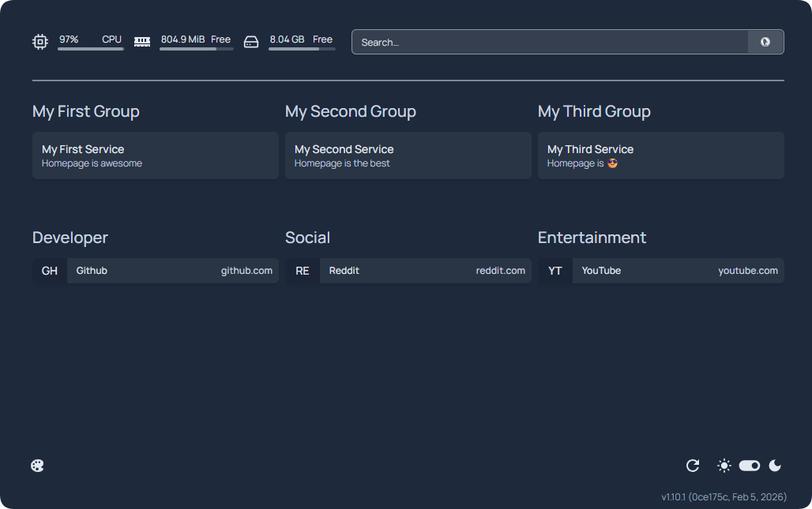The width and height of the screenshot is (812, 509).
Task: Click the disk drive icon
Action: pyautogui.click(x=251, y=42)
